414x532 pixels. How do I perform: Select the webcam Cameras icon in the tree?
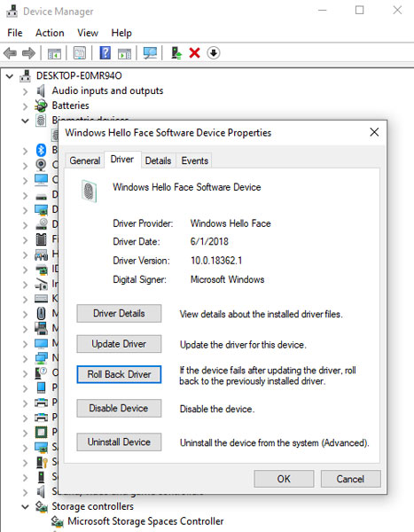click(41, 165)
